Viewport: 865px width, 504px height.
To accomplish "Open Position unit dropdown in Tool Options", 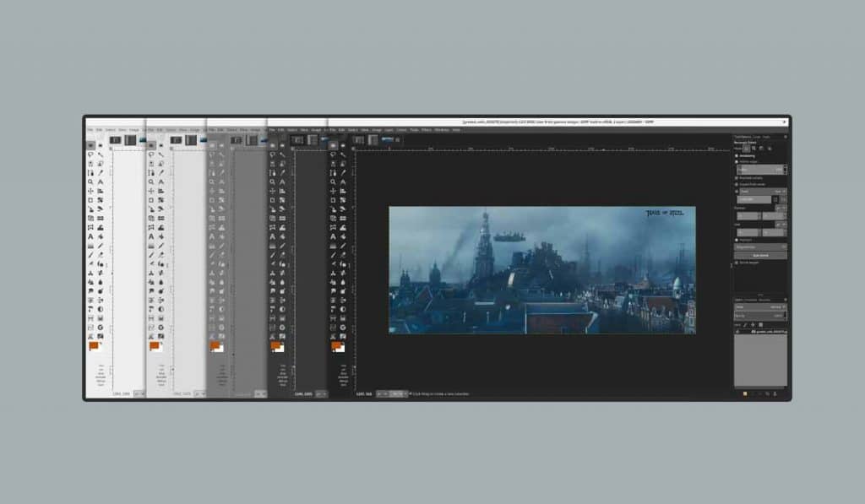I will pyautogui.click(x=781, y=208).
